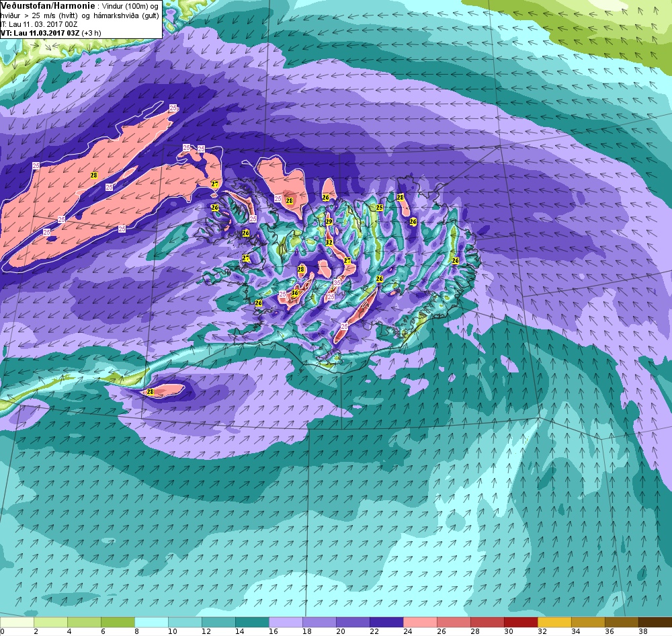Click the dark brown 38 scale swatch
The height and width of the screenshot is (636, 672).
point(655,622)
